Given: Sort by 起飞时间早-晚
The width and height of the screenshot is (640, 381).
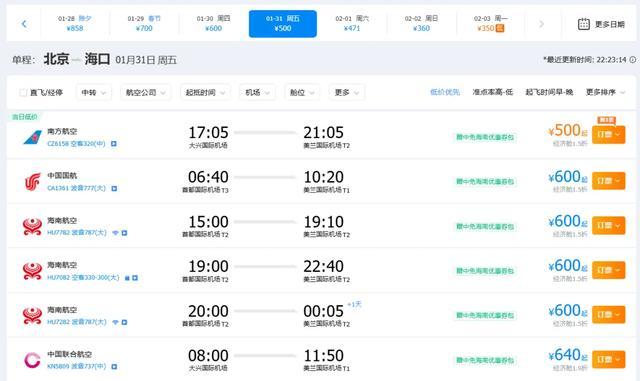Looking at the screenshot, I should (x=549, y=92).
